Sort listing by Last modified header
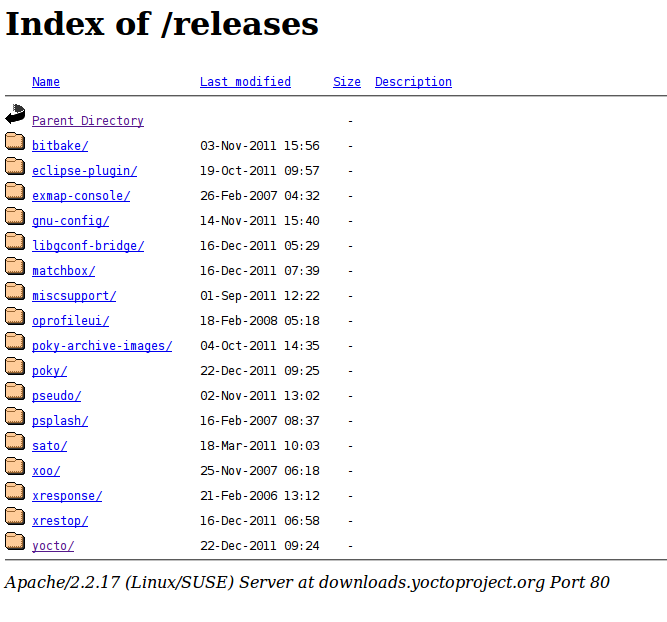This screenshot has width=667, height=622. coord(245,82)
